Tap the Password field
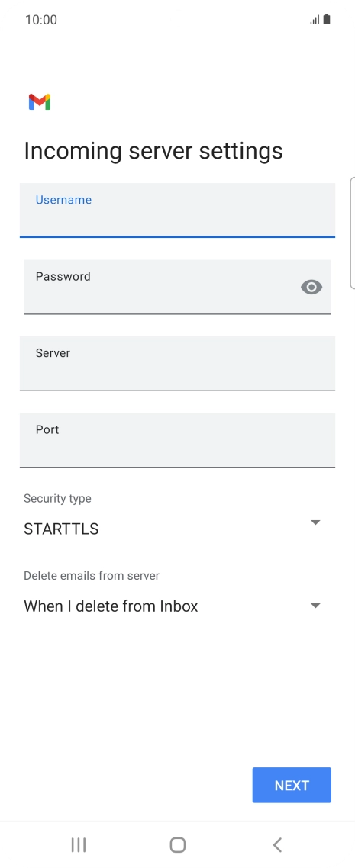Viewport: 355px width, 868px height. click(x=177, y=287)
